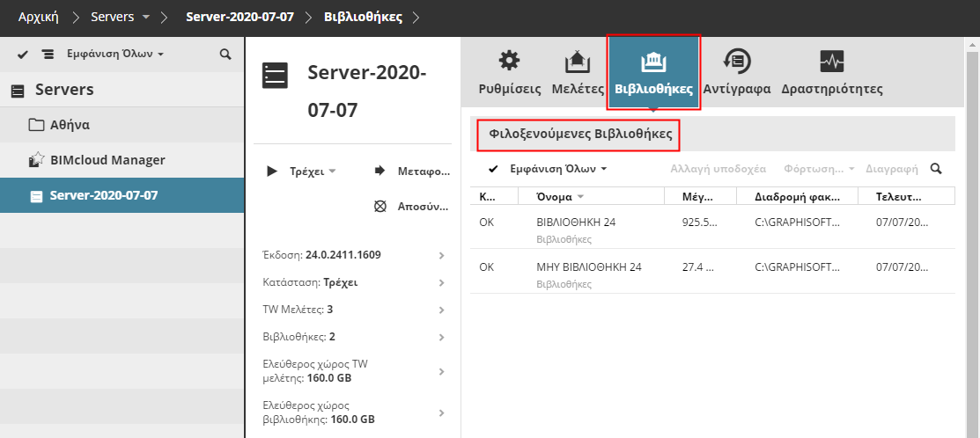Expand the Ελεύθερος χώρος βιβλιοθήκης chevron
This screenshot has width=980, height=438.
442,413
